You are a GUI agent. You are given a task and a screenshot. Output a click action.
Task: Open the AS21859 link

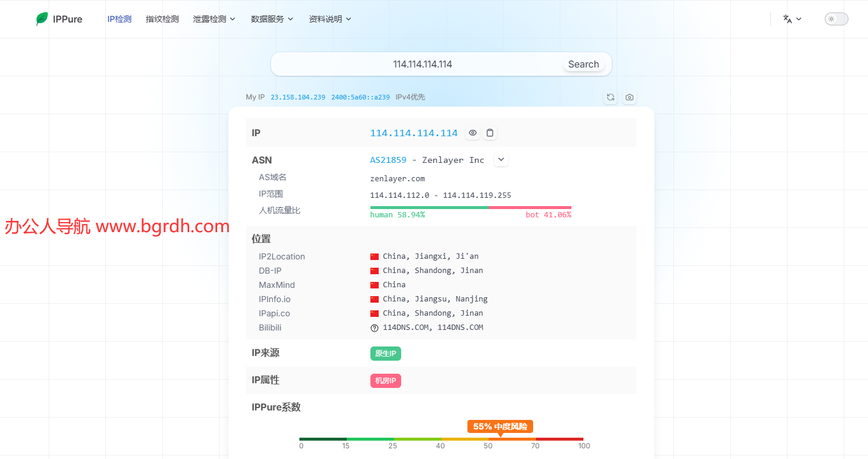click(x=388, y=160)
